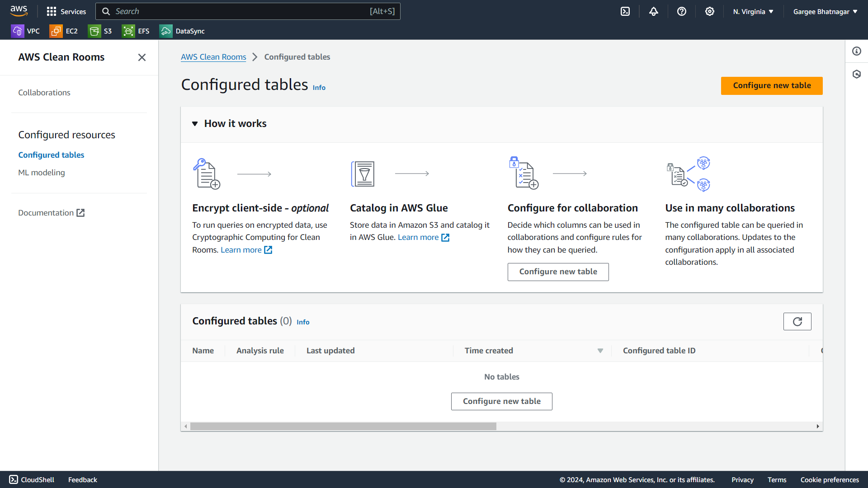Open the VPC shortcut icon
The image size is (868, 488).
coord(17,31)
